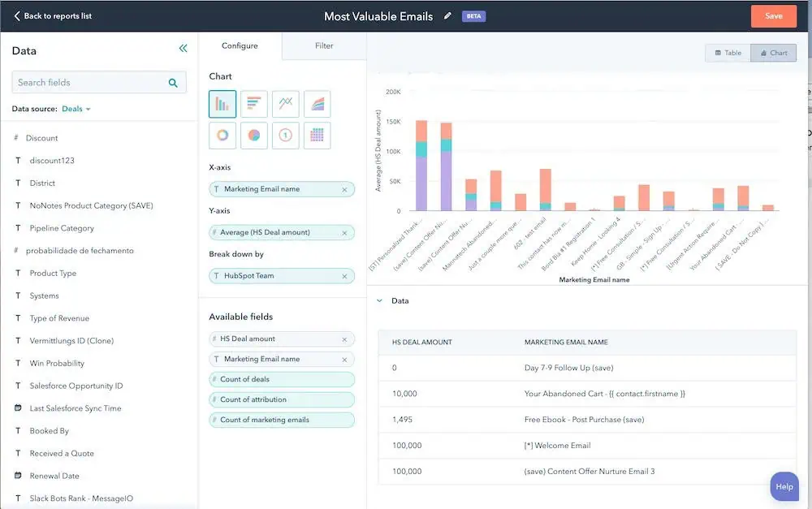
Task: Open the Help widget
Action: (x=784, y=487)
